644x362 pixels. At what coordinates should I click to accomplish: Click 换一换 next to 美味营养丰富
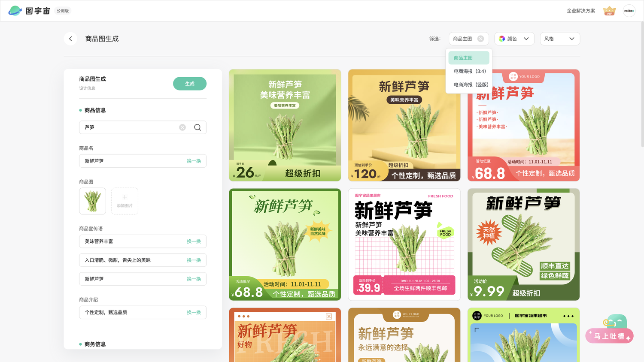194,241
